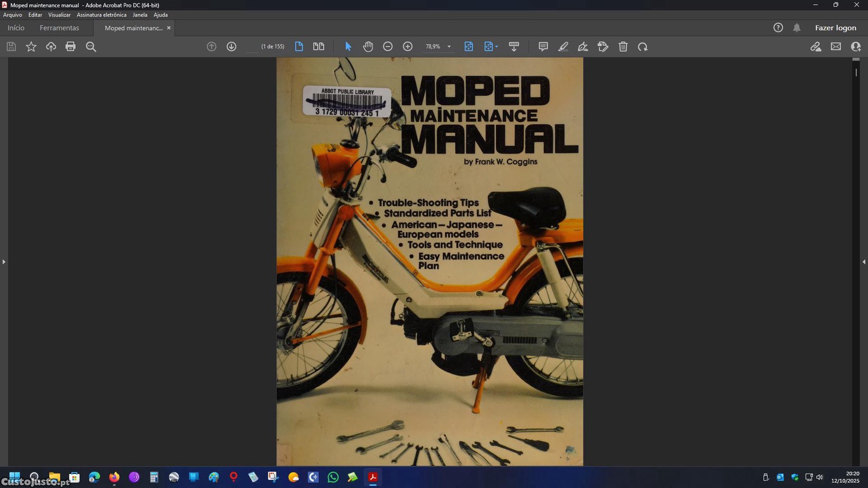
Task: Add a comment sticky note
Action: point(543,47)
